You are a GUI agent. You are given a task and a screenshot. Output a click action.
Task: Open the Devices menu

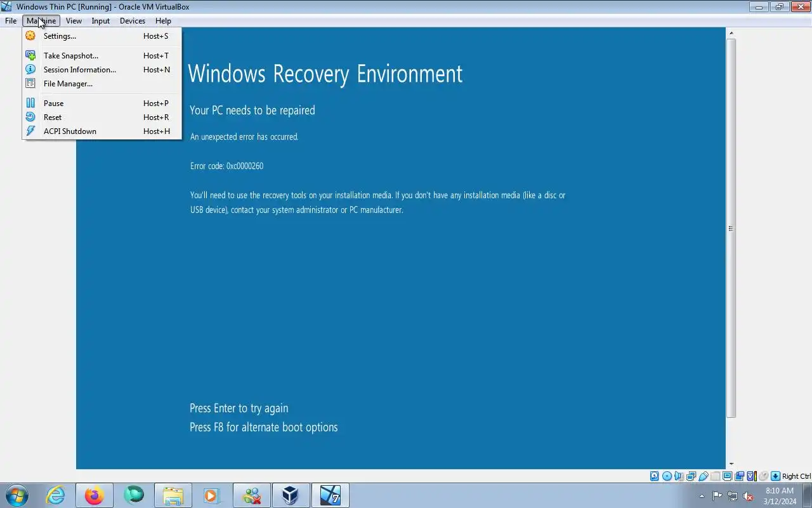132,21
